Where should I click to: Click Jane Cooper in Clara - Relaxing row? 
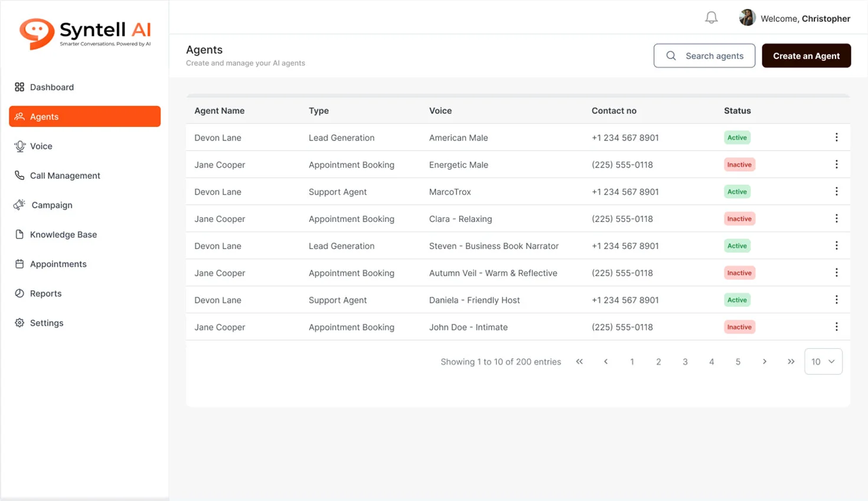coord(220,219)
